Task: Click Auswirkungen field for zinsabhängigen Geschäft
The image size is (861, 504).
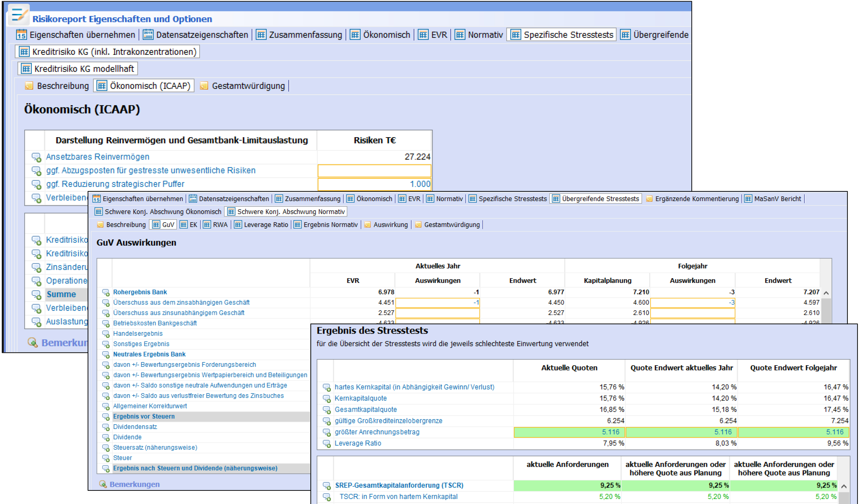Action: pos(437,303)
